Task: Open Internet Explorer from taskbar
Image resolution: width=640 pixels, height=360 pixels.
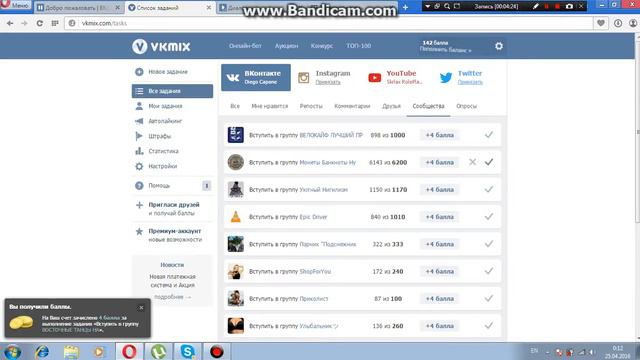Action: tap(42, 352)
